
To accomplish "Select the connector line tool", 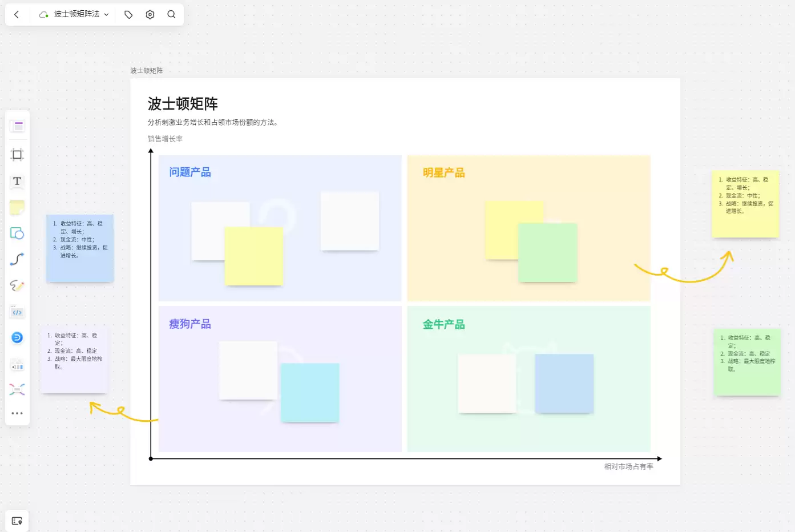I will [17, 260].
